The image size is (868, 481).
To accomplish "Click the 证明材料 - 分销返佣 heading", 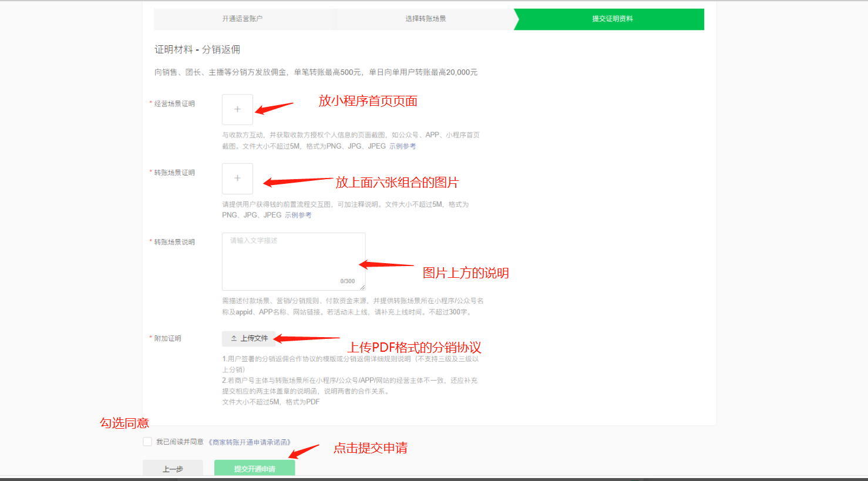I will coord(197,50).
